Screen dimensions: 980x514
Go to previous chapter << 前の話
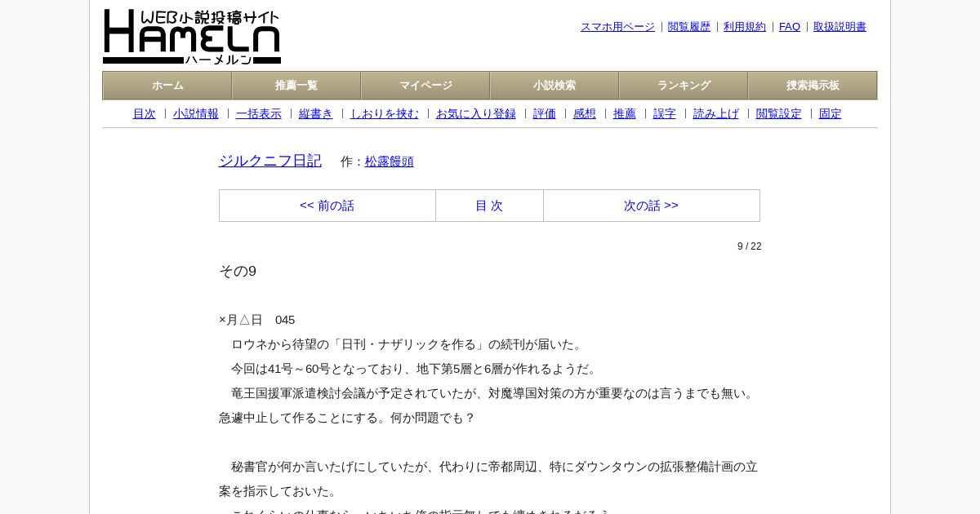(327, 206)
